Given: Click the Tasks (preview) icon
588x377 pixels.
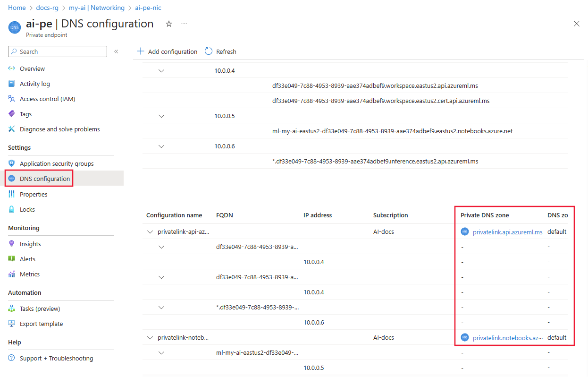Looking at the screenshot, I should [12, 308].
